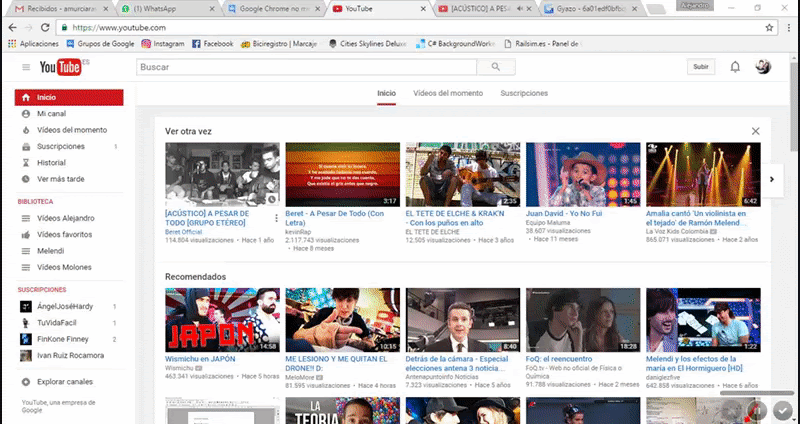Select the Suscripciones tab

[524, 93]
